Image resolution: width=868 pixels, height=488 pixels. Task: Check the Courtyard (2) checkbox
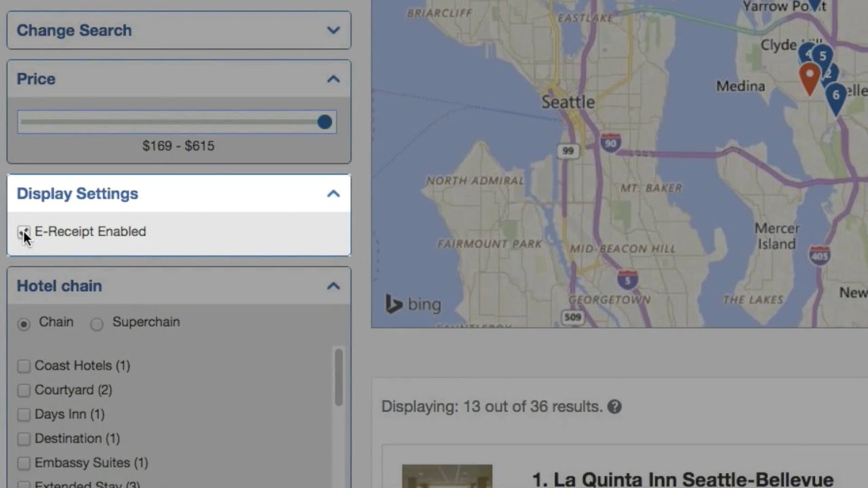pyautogui.click(x=24, y=390)
